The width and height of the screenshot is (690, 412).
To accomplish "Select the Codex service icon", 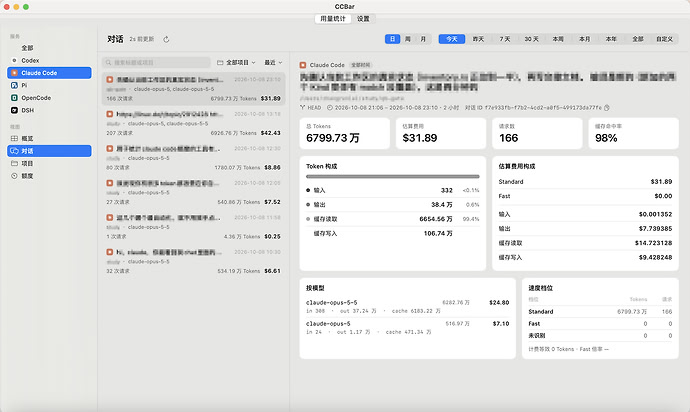I will [x=14, y=60].
